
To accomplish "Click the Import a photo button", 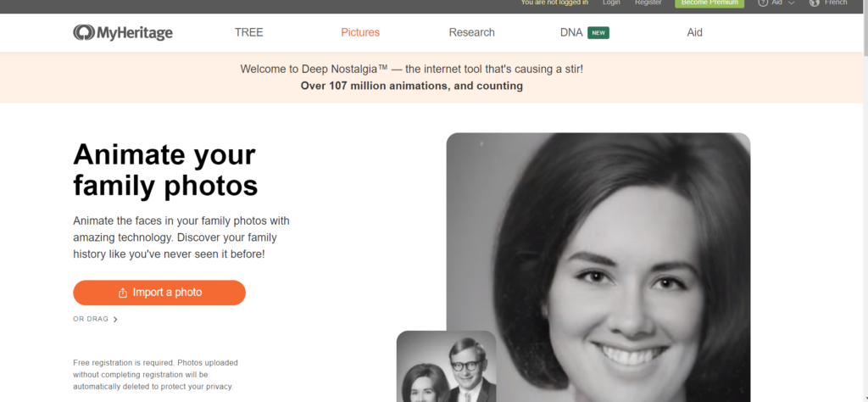I will pos(159,293).
